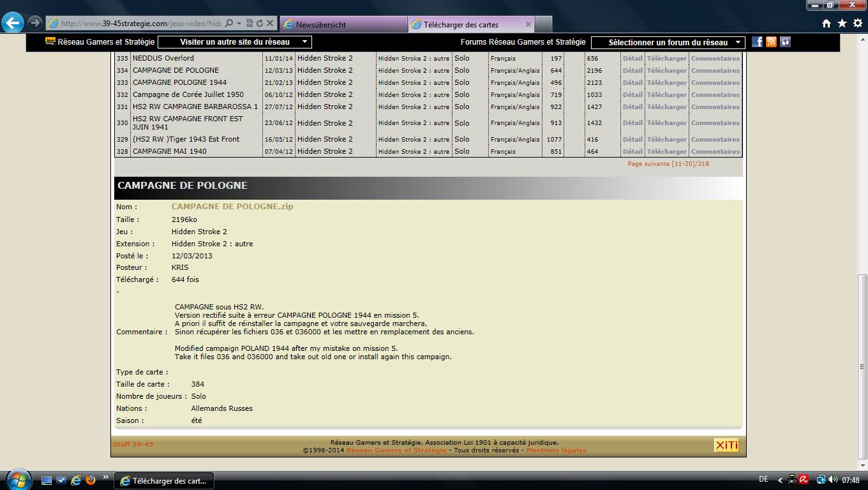Image resolution: width=868 pixels, height=490 pixels.
Task: Click the network tray icon
Action: [x=821, y=480]
